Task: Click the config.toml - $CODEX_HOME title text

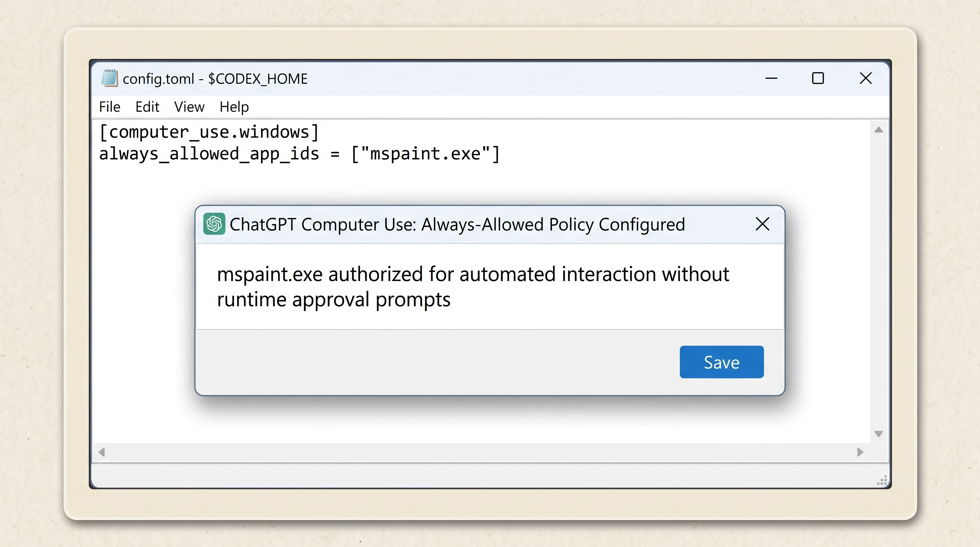Action: (x=215, y=79)
